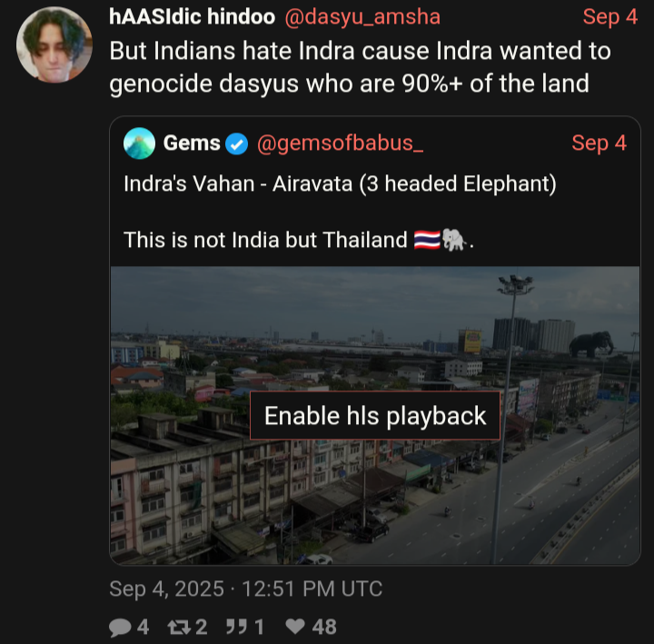Open the Sep 4, 2025 12:51 PM timestamp
Image resolution: width=654 pixels, height=644 pixels.
coord(245,589)
